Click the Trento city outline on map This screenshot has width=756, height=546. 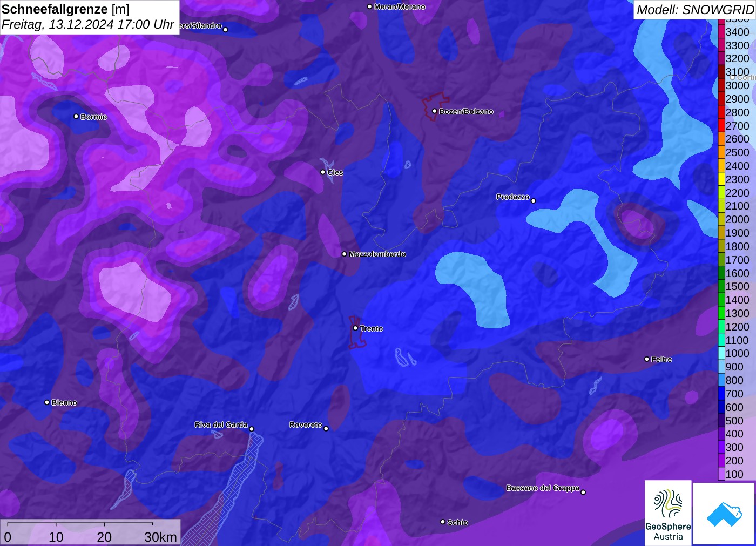pos(357,332)
